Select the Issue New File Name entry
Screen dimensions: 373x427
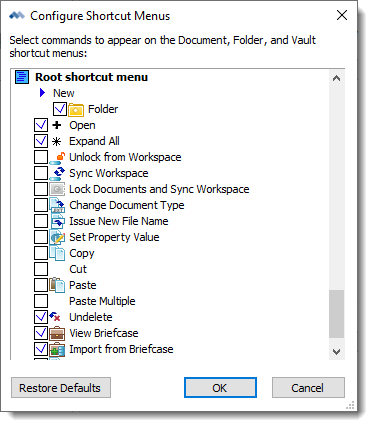tap(119, 221)
